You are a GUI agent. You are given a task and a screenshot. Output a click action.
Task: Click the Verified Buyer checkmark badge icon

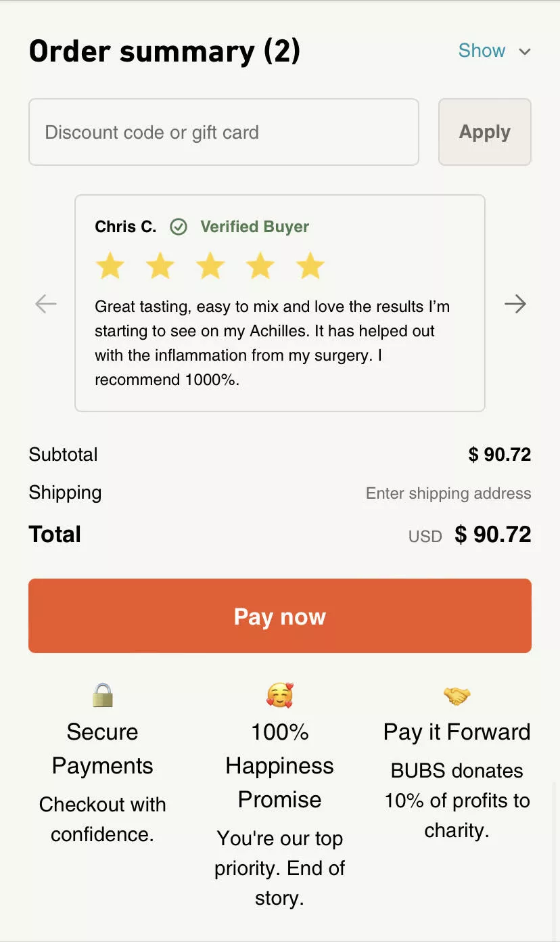click(x=179, y=227)
